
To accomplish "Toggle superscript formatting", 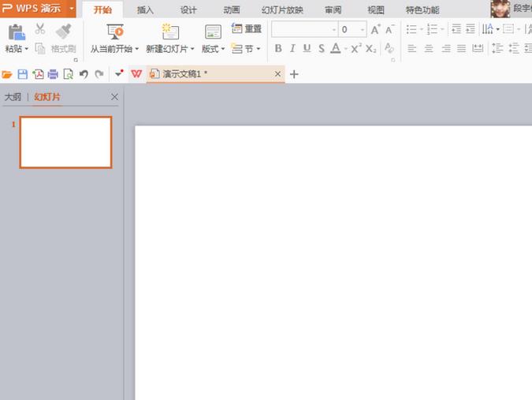I will pyautogui.click(x=356, y=49).
